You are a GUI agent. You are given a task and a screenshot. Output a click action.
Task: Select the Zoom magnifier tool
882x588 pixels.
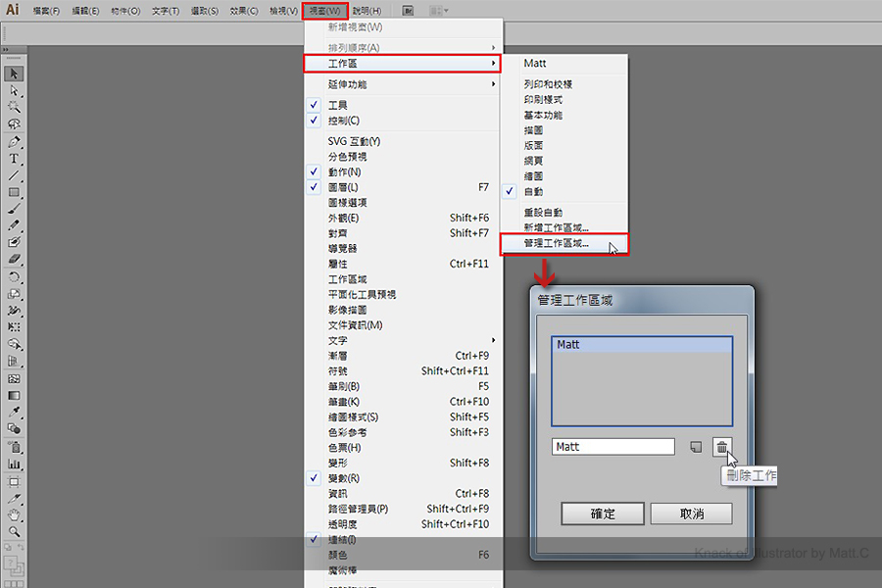click(x=15, y=531)
